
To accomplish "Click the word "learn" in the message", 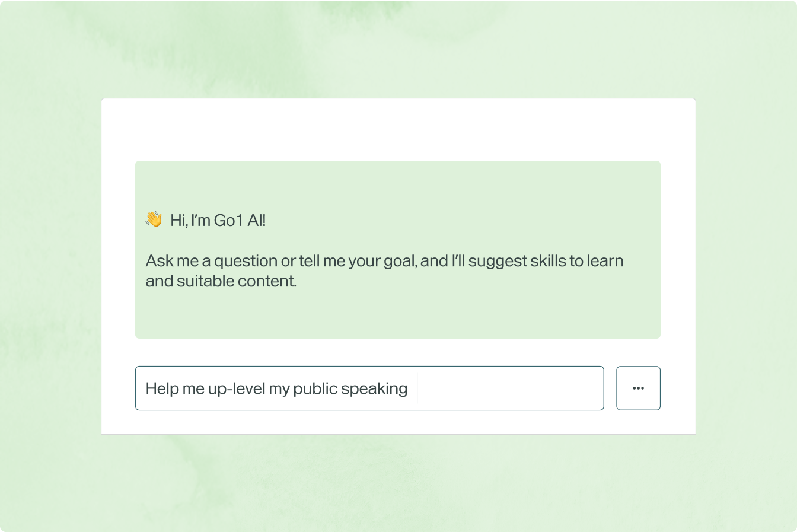I will 605,261.
